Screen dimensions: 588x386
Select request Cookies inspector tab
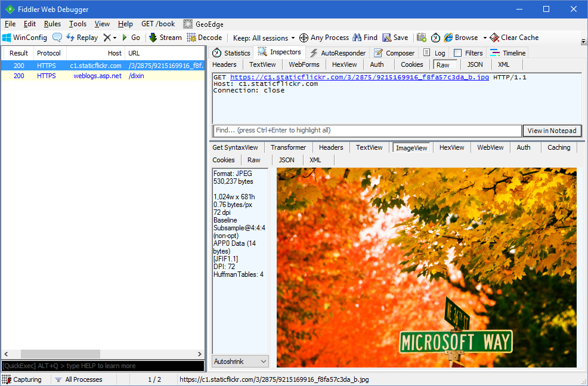[411, 64]
